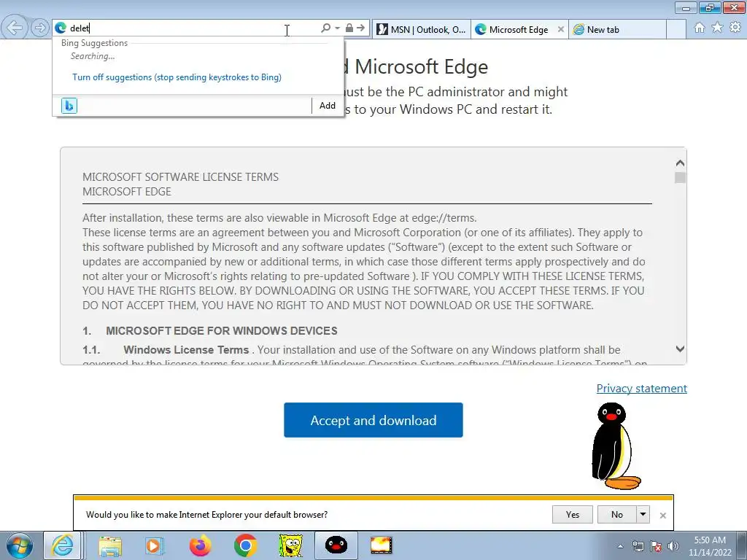747x560 pixels.
Task: Show hidden tray icons arrow
Action: 620,546
